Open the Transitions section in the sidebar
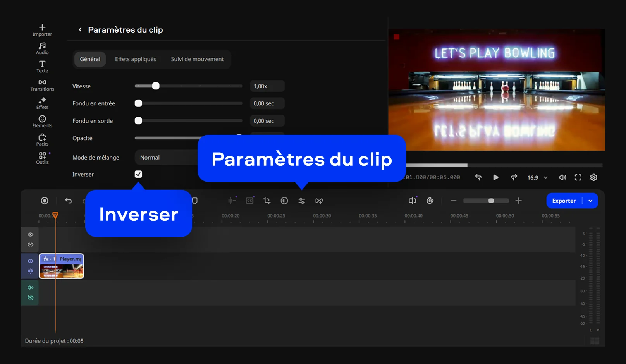Image resolution: width=626 pixels, height=364 pixels. (42, 85)
